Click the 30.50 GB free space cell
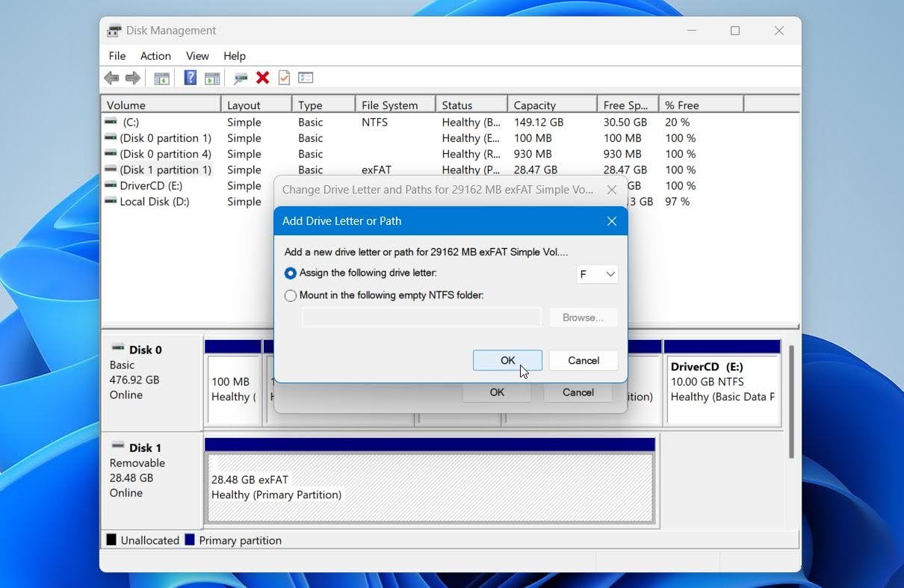904x588 pixels. tap(625, 123)
